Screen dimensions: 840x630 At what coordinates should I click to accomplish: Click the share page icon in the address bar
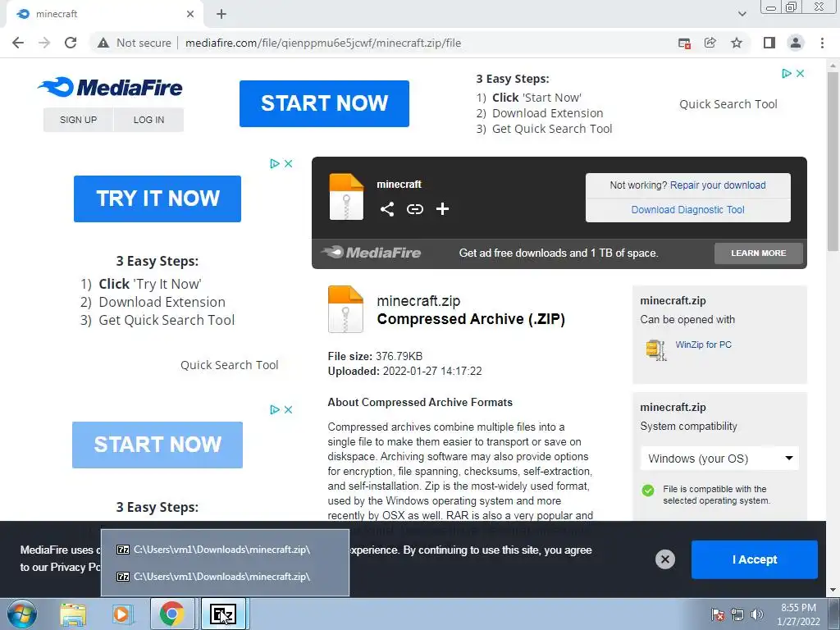[x=710, y=43]
